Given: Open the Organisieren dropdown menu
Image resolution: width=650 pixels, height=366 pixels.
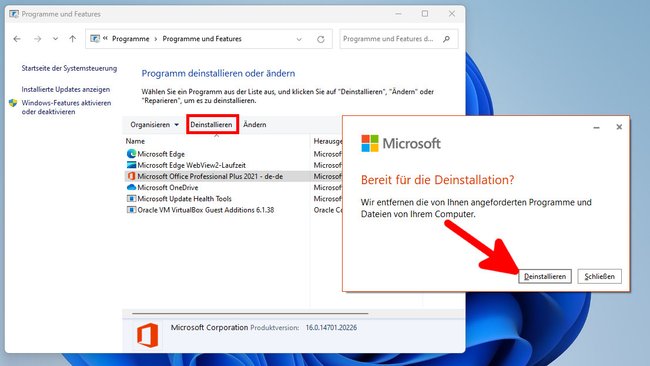Looking at the screenshot, I should click(154, 125).
